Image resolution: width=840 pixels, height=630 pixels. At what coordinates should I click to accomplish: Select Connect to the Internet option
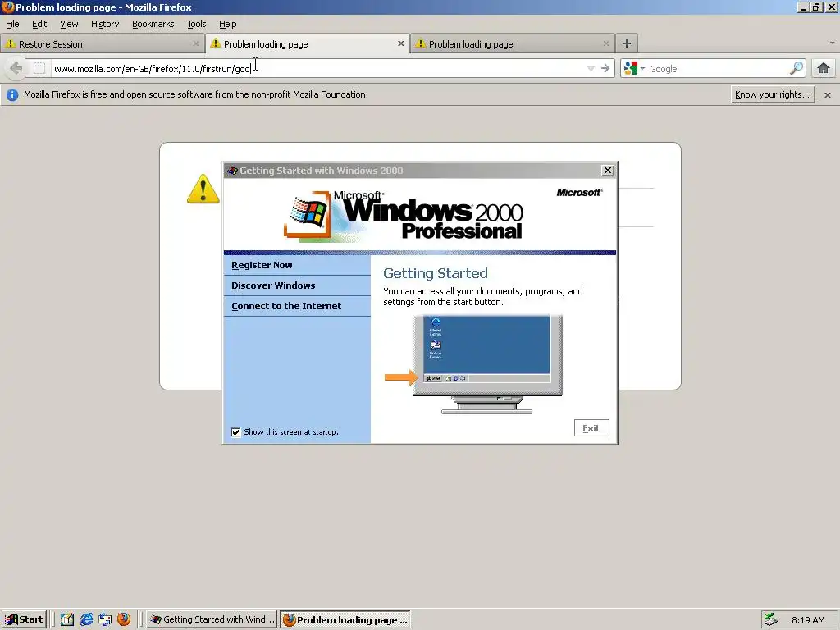pyautogui.click(x=286, y=306)
